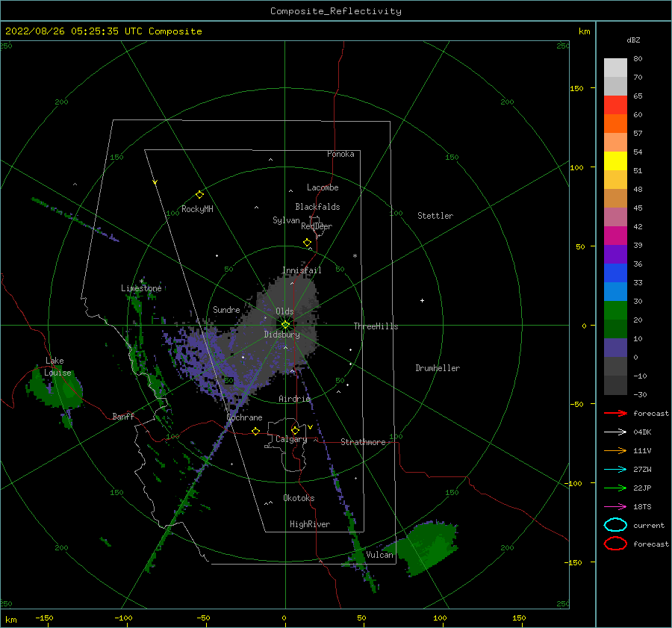Click the red 'forecast' ellipse legend icon
Screen dimensions: 672x628
(x=615, y=544)
